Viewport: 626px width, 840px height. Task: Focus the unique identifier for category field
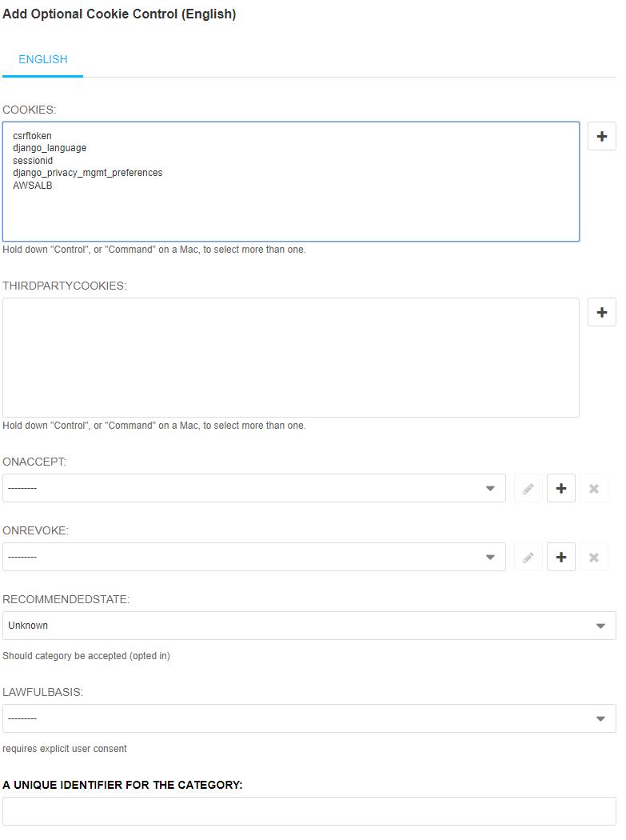(x=309, y=811)
